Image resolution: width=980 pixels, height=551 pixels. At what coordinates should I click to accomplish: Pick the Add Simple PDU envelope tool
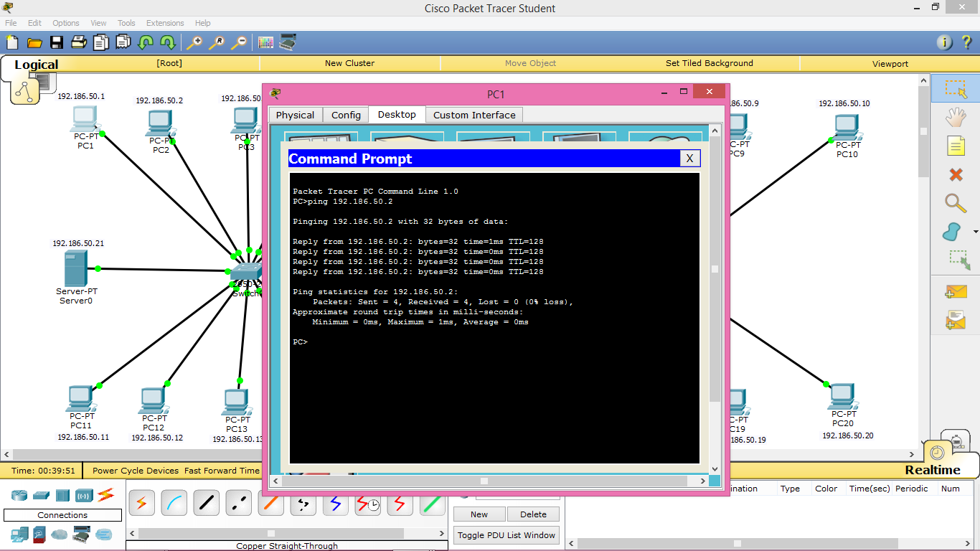tap(956, 290)
